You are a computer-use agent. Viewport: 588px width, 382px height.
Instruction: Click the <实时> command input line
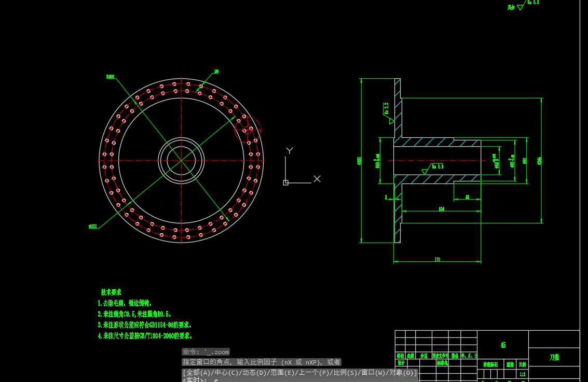click(300, 379)
